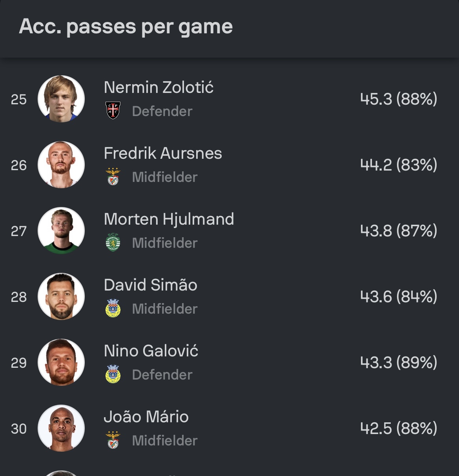Select the João Mário name link
Screen dimensions: 459x476
click(146, 416)
